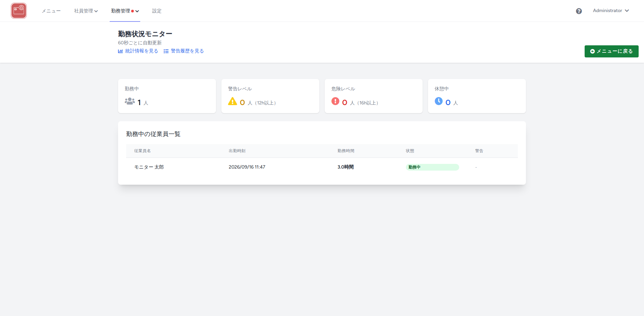Viewport: 644px width, 316px height.
Task: Expand the 勤務管理 dropdown menu
Action: [125, 11]
